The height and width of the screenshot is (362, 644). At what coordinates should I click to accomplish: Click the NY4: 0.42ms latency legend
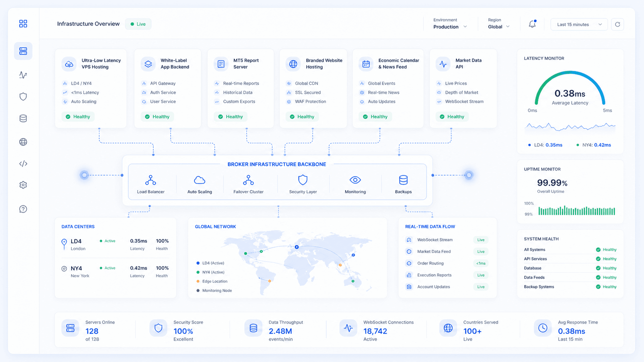coord(594,145)
